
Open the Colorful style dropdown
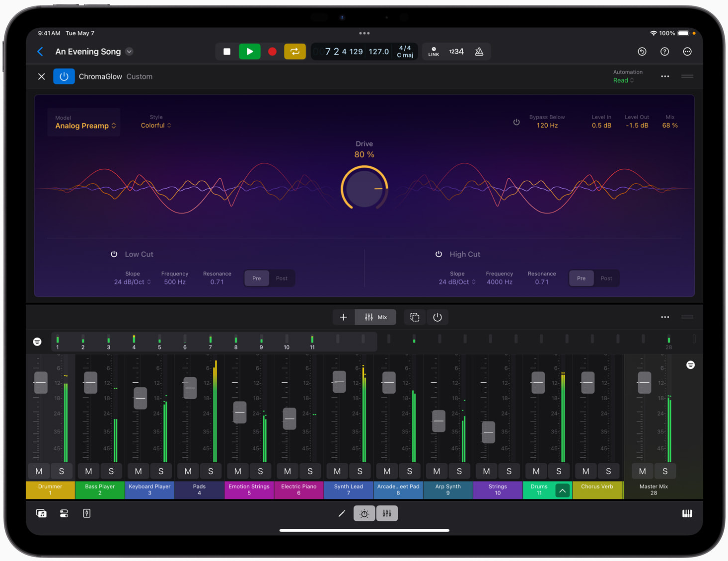156,126
